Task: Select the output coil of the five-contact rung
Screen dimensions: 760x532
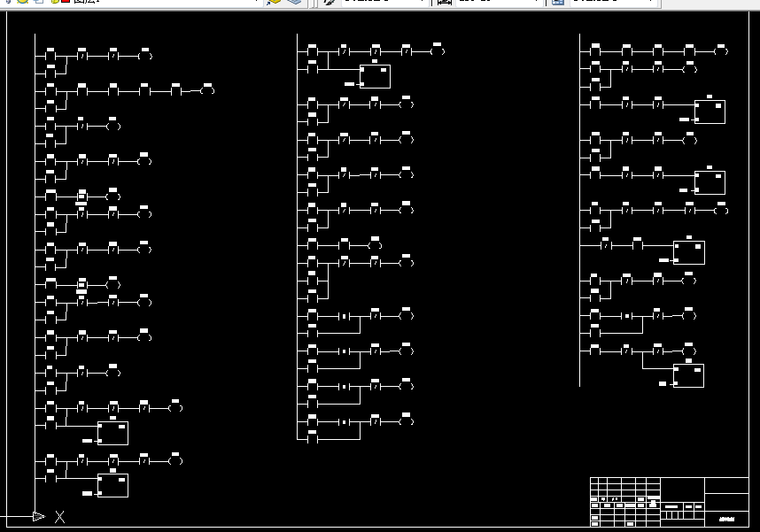Action: [207, 90]
